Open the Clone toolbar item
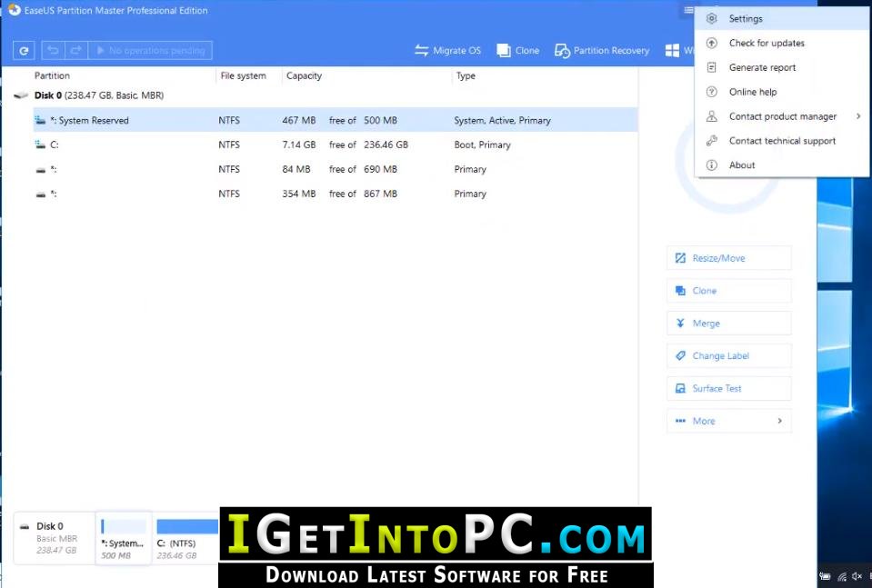Viewport: 872px width, 588px height. click(x=517, y=51)
